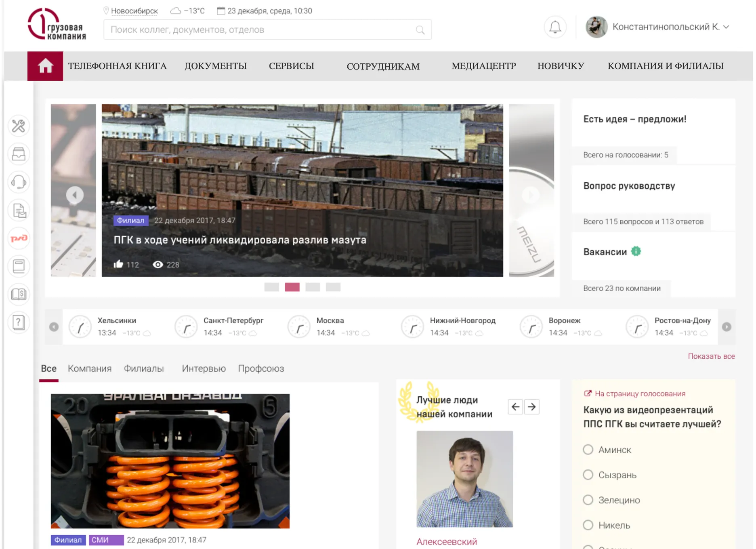Viewport: 756px width, 549px height.
Task: Open the tools wrench sidebar icon
Action: 19,126
